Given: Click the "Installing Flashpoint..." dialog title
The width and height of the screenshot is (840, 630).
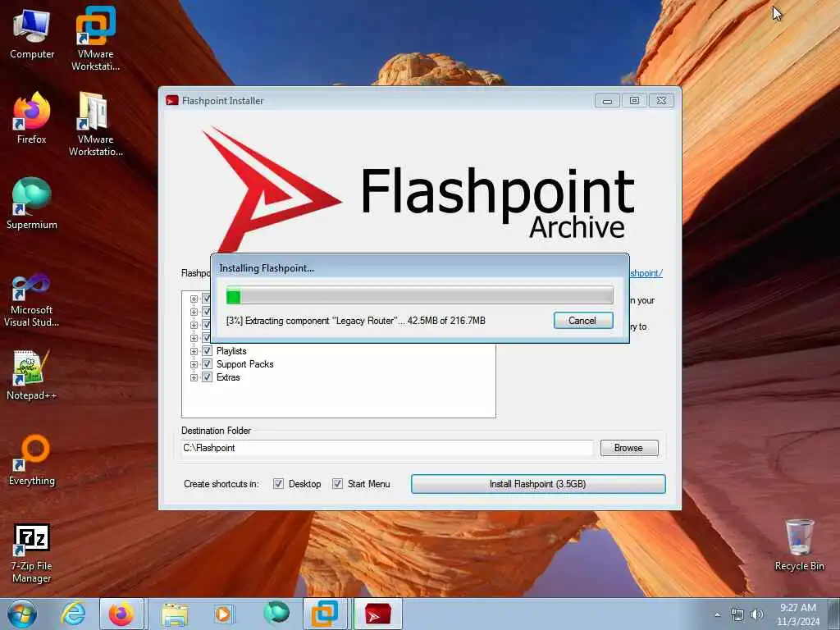Looking at the screenshot, I should [x=267, y=268].
